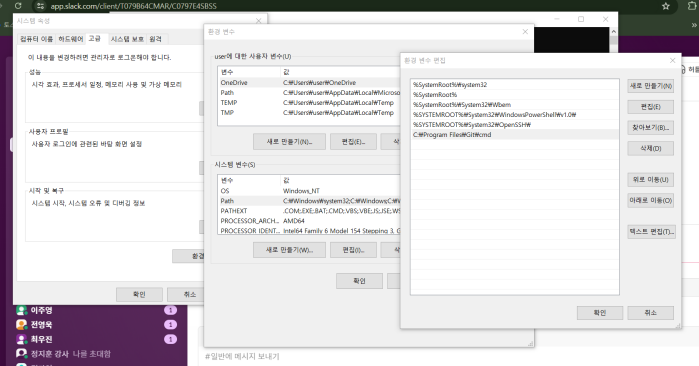Bookmark this page with the star icon
The height and width of the screenshot is (366, 699).
[666, 6]
